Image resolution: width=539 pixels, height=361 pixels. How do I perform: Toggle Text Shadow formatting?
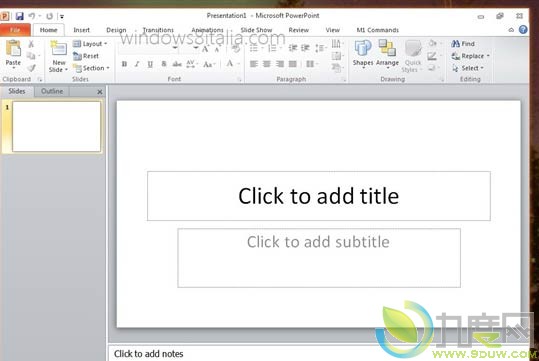coord(164,64)
